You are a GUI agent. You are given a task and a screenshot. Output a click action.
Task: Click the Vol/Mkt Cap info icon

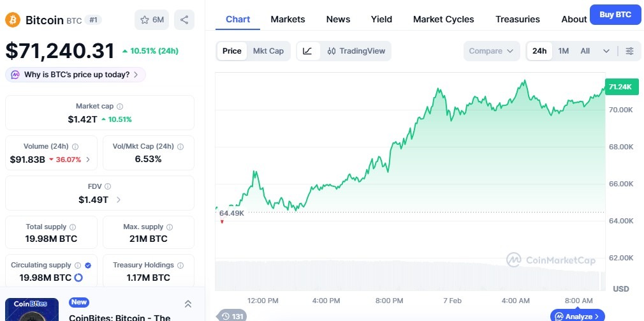[x=180, y=146]
